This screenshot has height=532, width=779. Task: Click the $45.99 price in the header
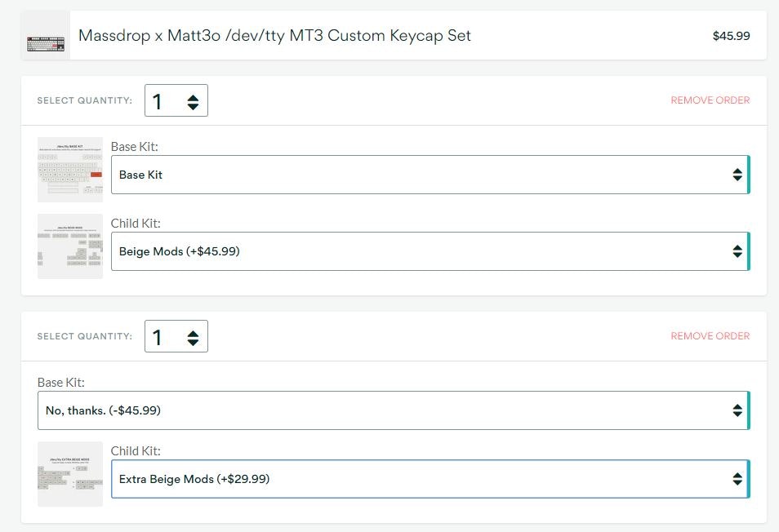pos(731,36)
